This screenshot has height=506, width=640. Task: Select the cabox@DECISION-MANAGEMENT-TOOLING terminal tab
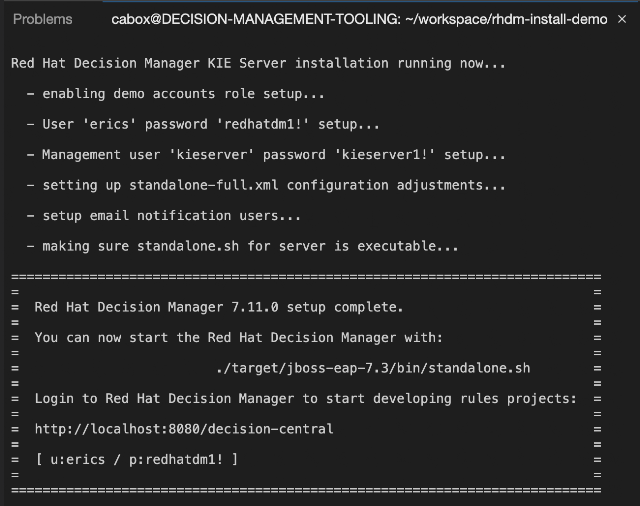point(359,19)
